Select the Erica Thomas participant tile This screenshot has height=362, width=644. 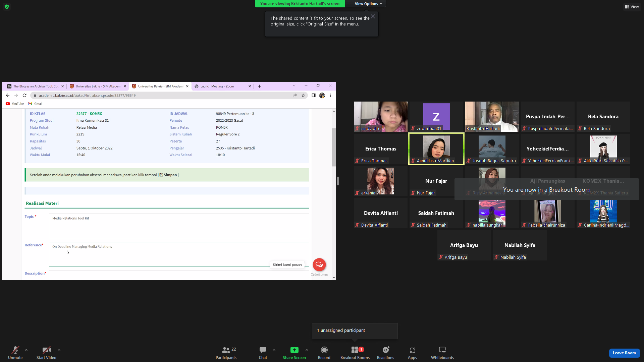381,149
